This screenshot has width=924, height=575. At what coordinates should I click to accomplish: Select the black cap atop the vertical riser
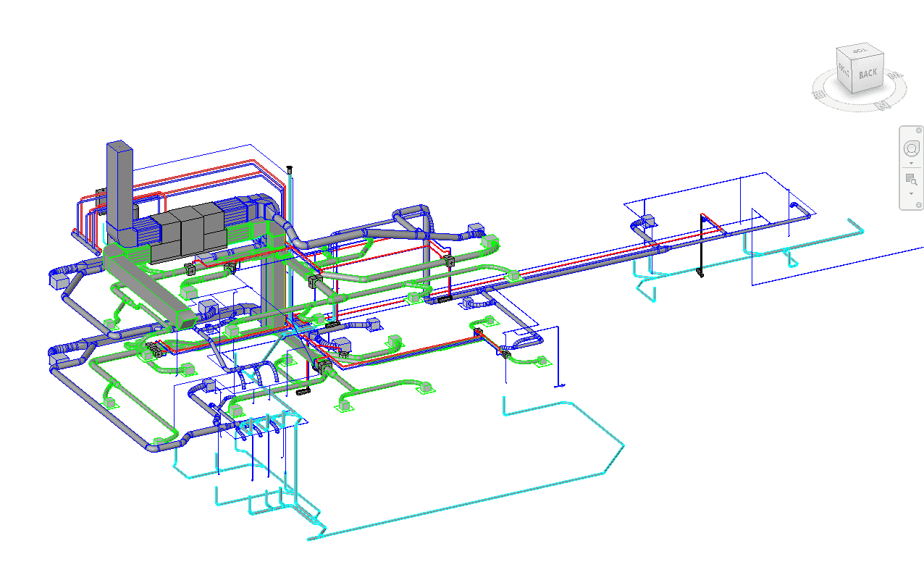pyautogui.click(x=290, y=168)
